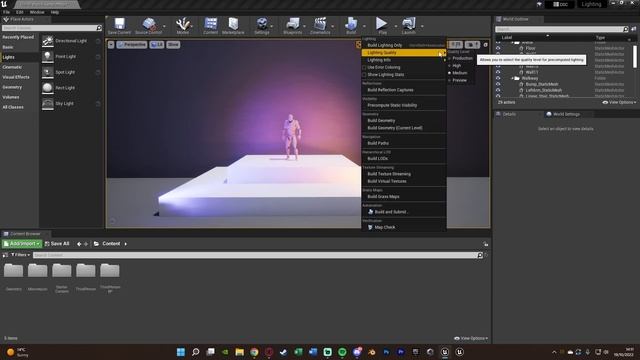Open the Lit view mode dropdown
This screenshot has height=360, width=640.
pos(157,44)
